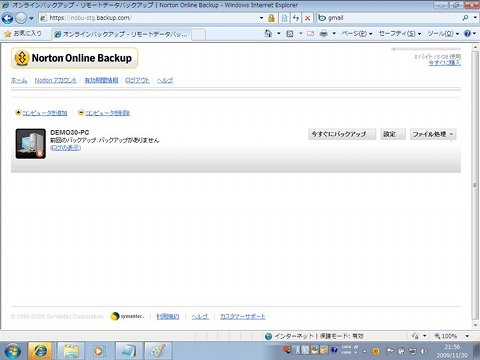Open the Tools menu
This screenshot has width=480, height=360.
(x=443, y=34)
